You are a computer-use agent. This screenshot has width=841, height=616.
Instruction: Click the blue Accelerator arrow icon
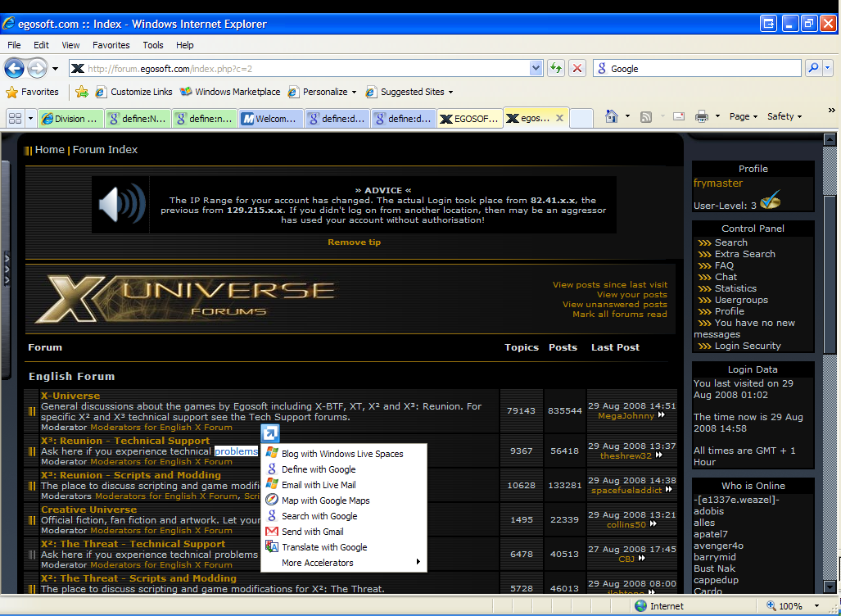(270, 433)
